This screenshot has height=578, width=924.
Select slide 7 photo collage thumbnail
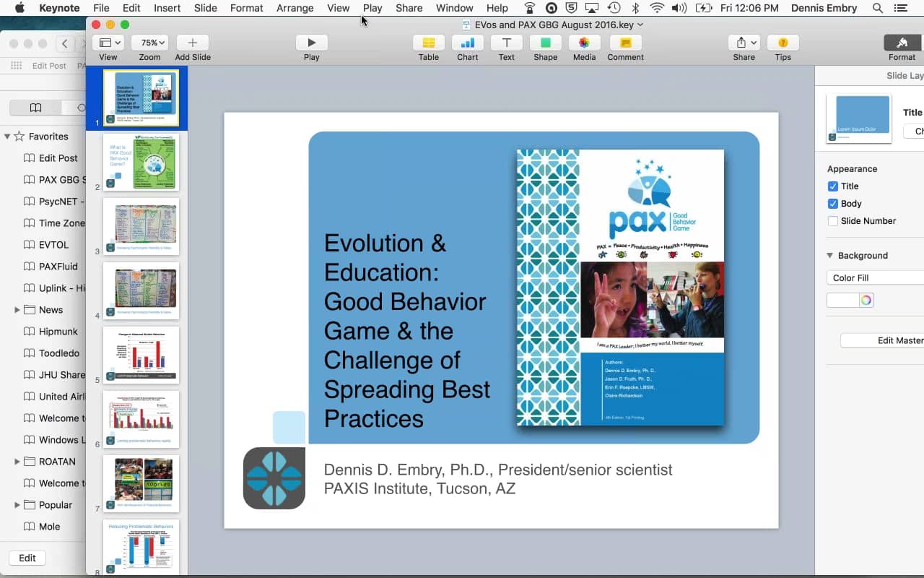(x=141, y=483)
